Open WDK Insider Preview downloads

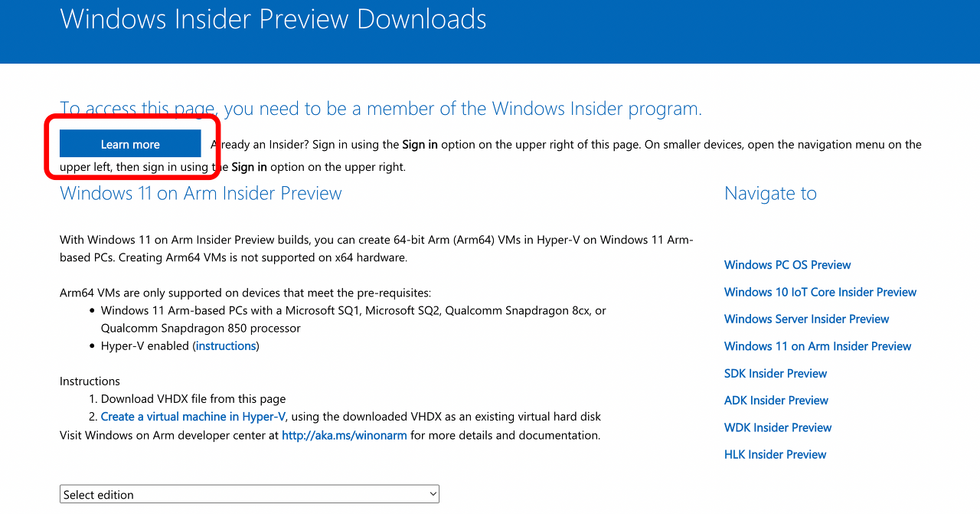(x=778, y=427)
